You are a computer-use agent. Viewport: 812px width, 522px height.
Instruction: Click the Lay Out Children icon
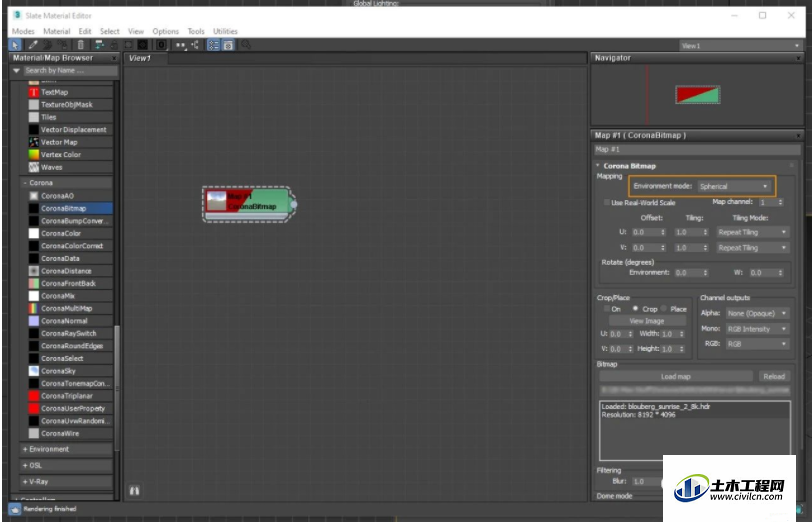click(195, 45)
